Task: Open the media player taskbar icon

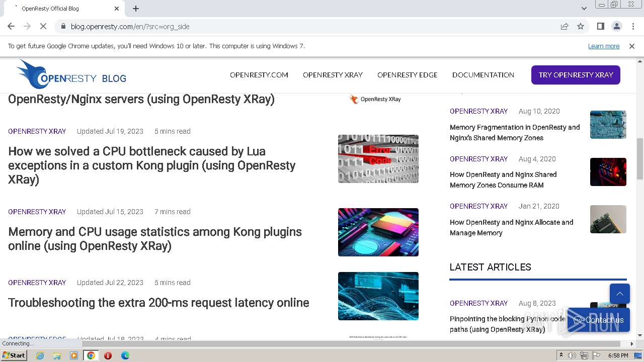Action: pos(74,355)
